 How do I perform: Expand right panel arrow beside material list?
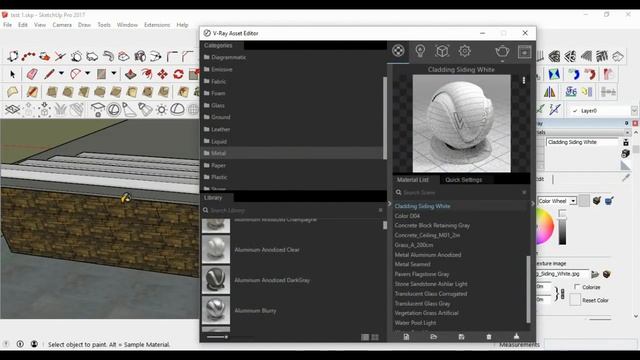(533, 203)
